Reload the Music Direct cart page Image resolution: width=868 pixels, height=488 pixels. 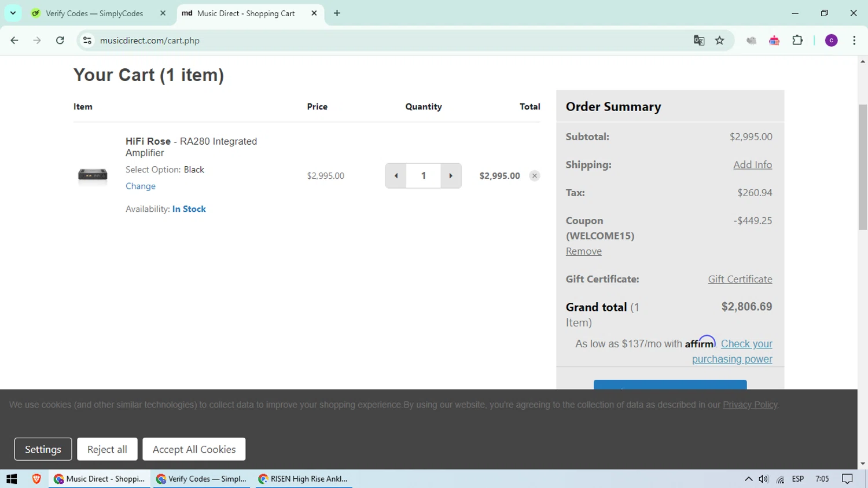[60, 41]
